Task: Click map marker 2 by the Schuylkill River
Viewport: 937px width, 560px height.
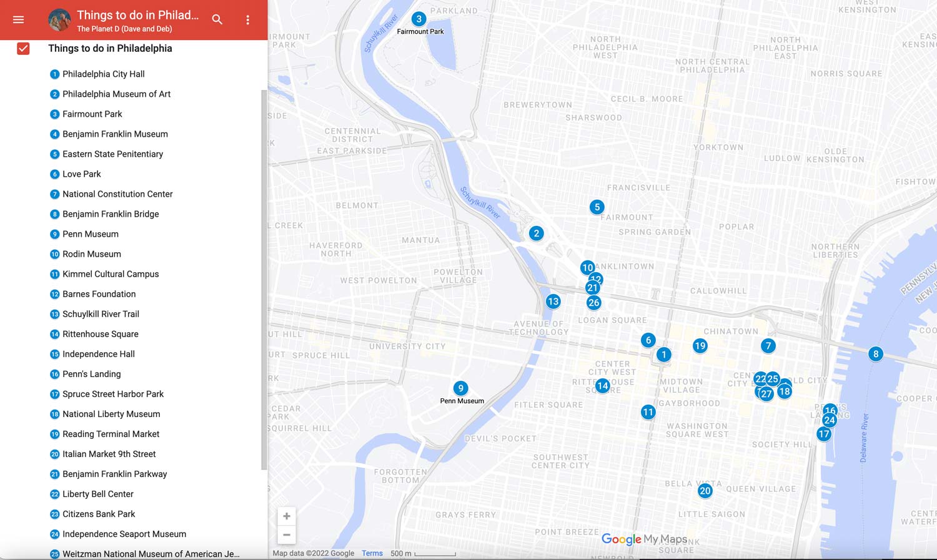Action: pyautogui.click(x=536, y=233)
